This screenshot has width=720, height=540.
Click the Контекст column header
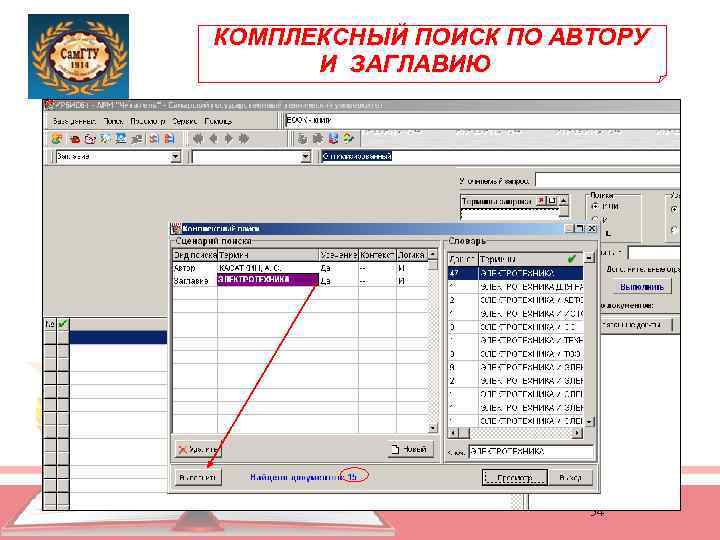tap(377, 255)
